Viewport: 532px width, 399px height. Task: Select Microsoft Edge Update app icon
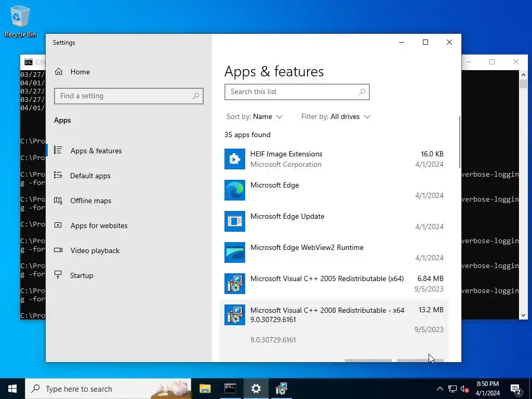pos(235,221)
